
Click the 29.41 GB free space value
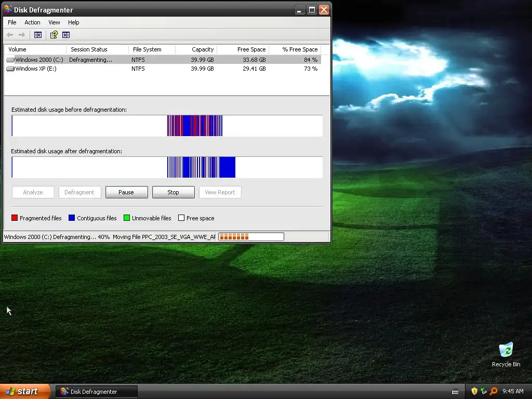coord(254,69)
